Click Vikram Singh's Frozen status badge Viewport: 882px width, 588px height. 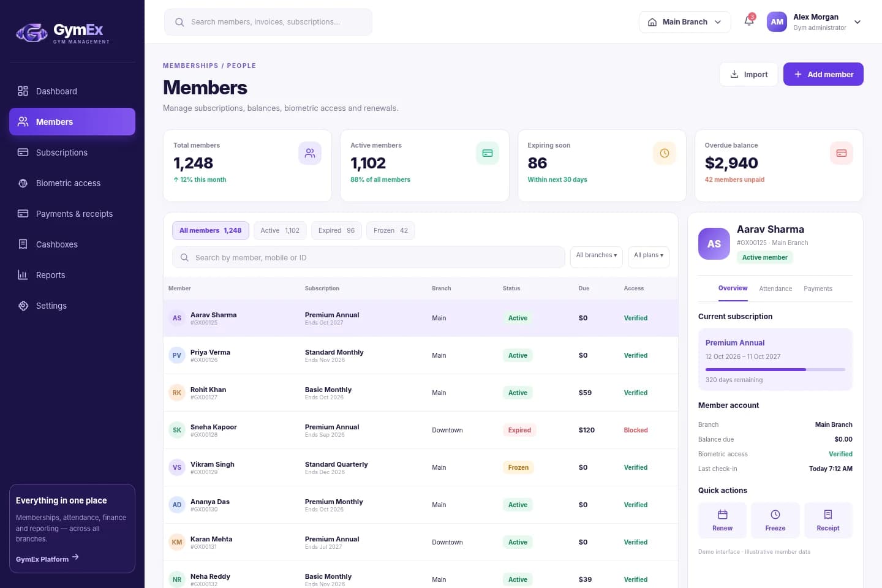[518, 467]
